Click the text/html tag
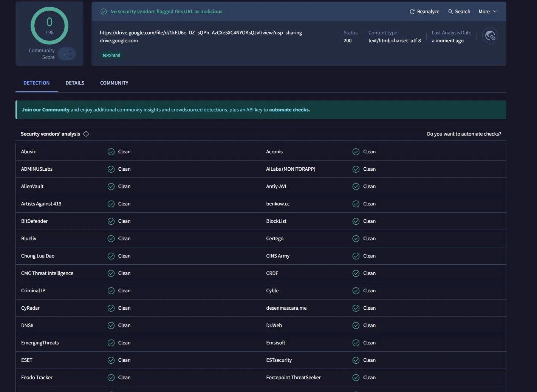The height and width of the screenshot is (392, 537). (x=111, y=55)
